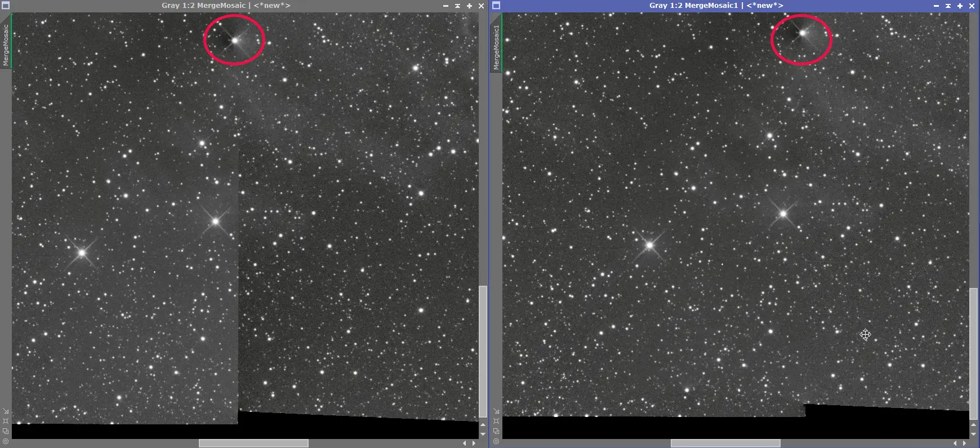Click the zoom-to-fit icon in MergeMosaic1 window
Viewport: 980px width, 448px height.
pyautogui.click(x=496, y=421)
